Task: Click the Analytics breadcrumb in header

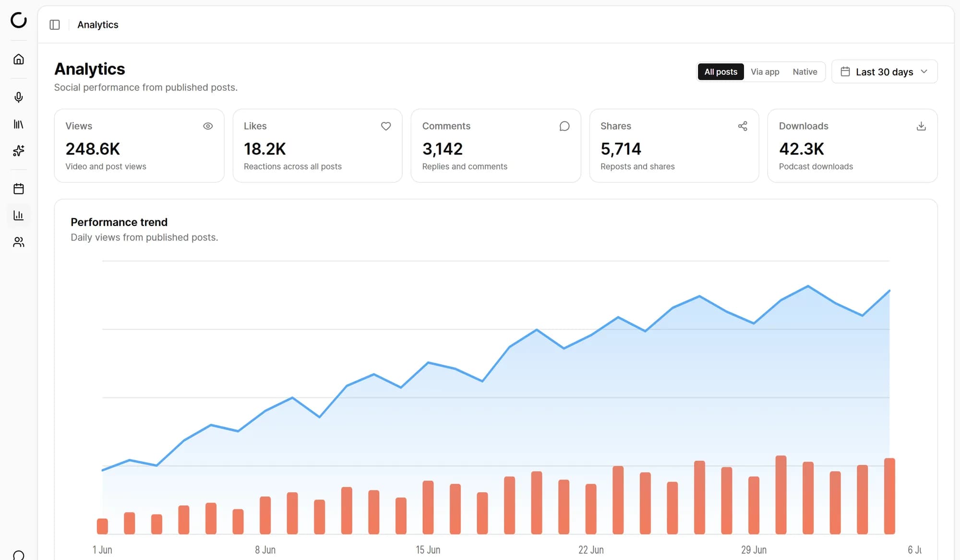Action: pyautogui.click(x=98, y=24)
